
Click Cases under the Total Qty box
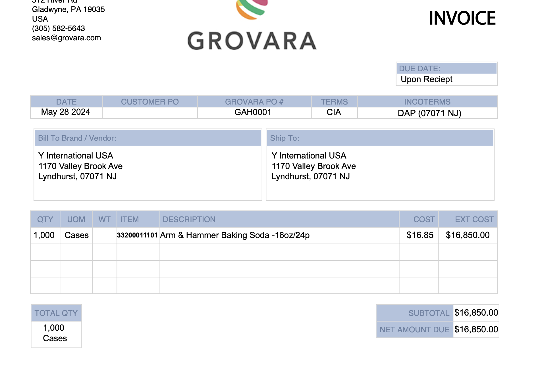click(x=55, y=338)
